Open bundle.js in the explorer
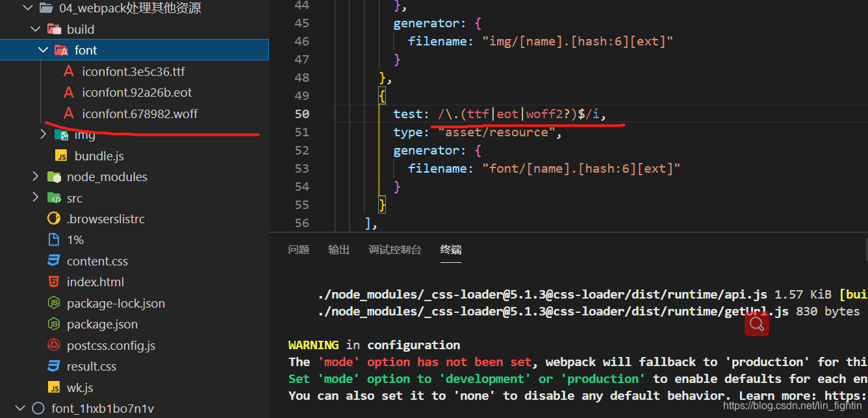Image resolution: width=868 pixels, height=418 pixels. (99, 156)
